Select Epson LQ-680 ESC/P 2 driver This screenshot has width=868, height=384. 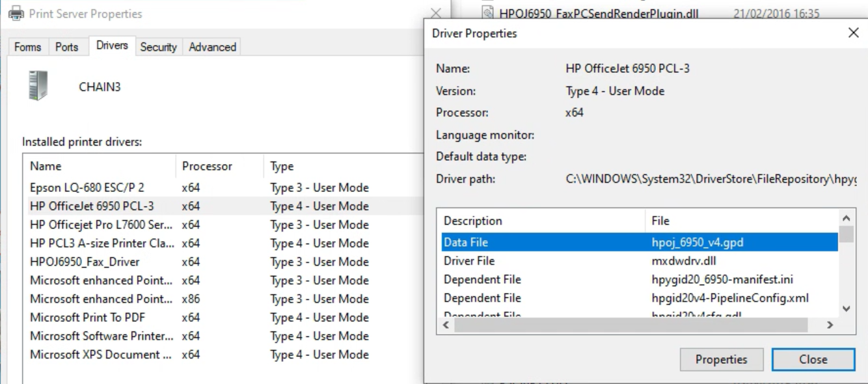87,188
